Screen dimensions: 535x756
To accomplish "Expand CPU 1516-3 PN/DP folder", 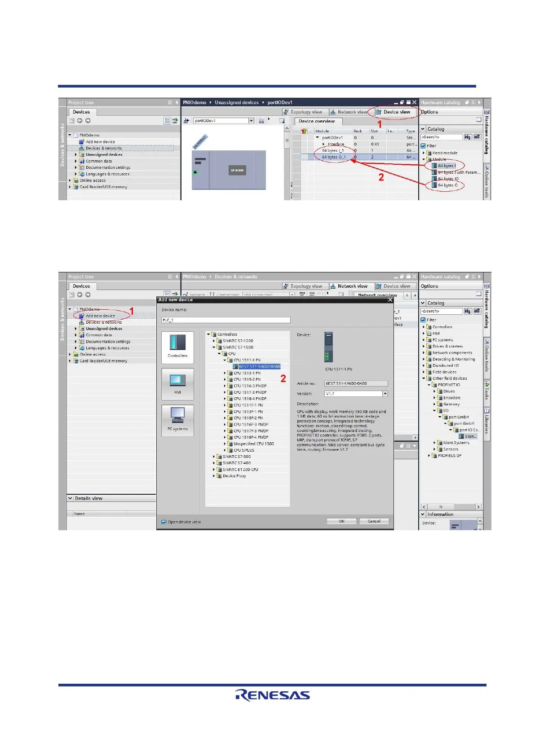I will (225, 386).
